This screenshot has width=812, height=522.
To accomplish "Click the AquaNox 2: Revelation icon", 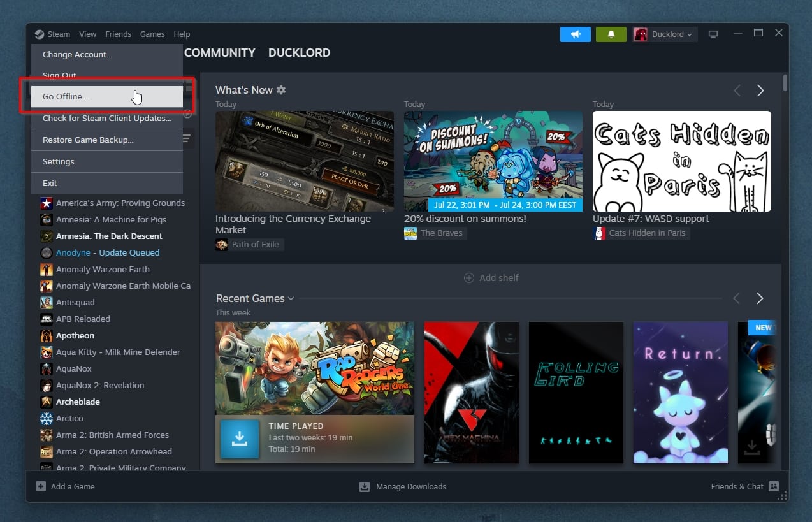I will click(47, 385).
